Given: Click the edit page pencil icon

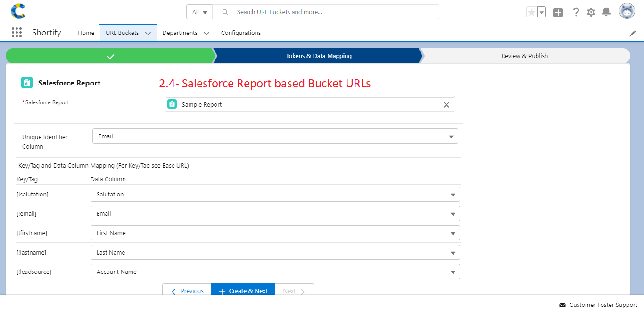Looking at the screenshot, I should point(633,33).
